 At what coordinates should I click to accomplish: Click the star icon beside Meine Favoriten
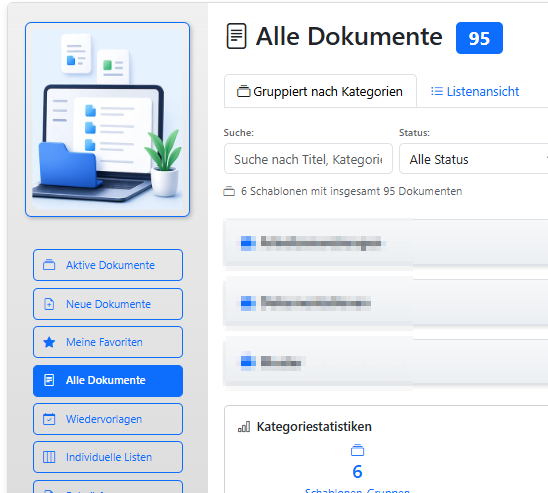(x=49, y=342)
